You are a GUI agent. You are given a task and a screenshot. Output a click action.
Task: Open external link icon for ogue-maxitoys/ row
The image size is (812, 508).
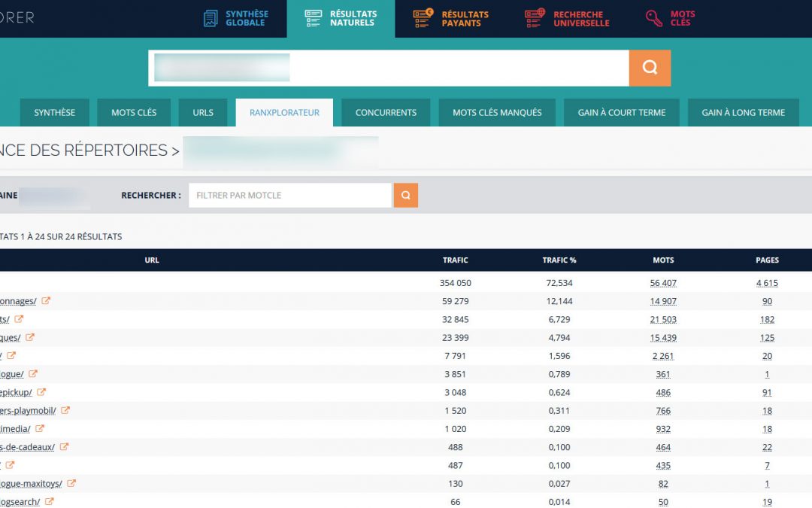point(71,483)
